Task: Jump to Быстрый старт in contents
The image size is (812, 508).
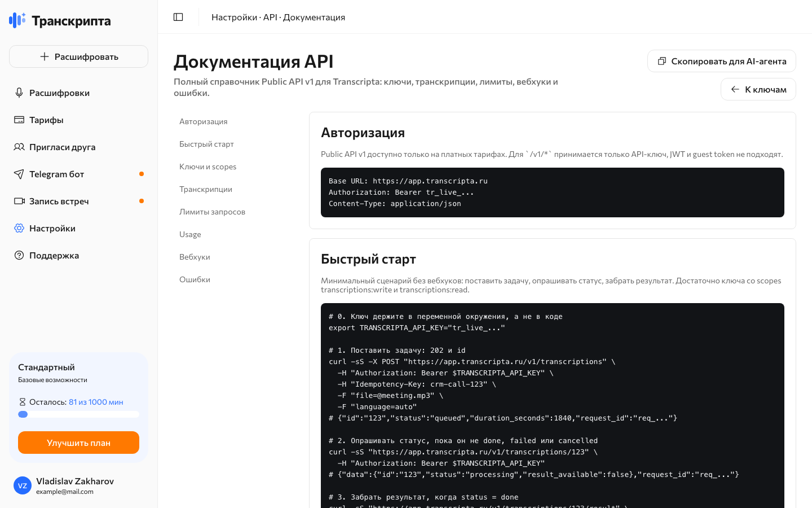Action: [206, 144]
